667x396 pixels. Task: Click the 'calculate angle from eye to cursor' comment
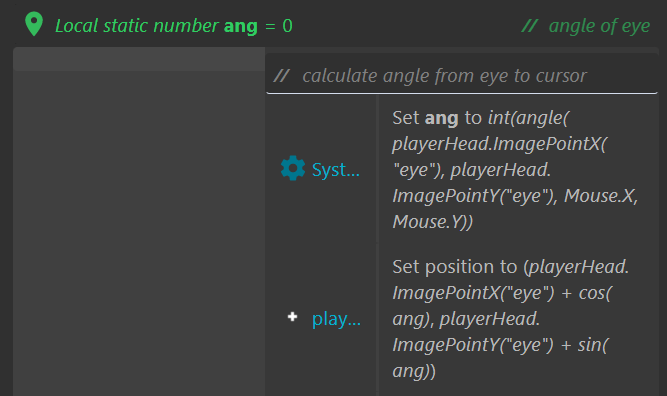point(444,76)
